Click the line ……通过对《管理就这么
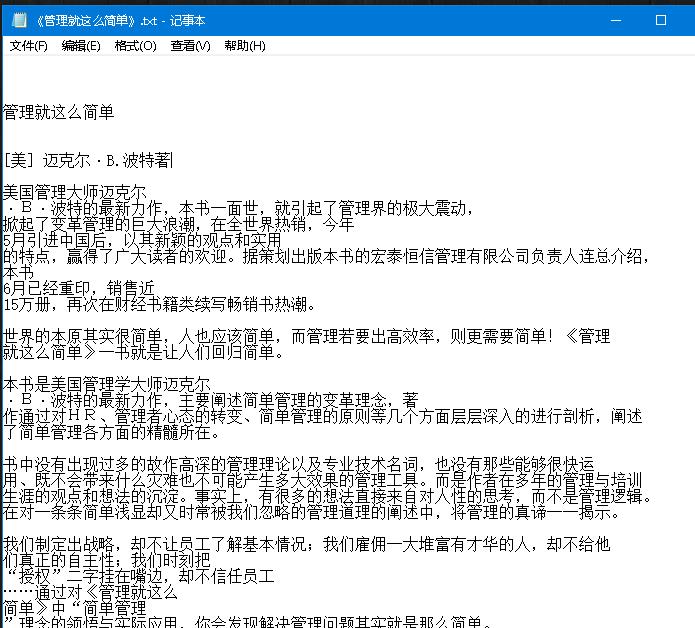695x628 pixels. click(x=90, y=592)
